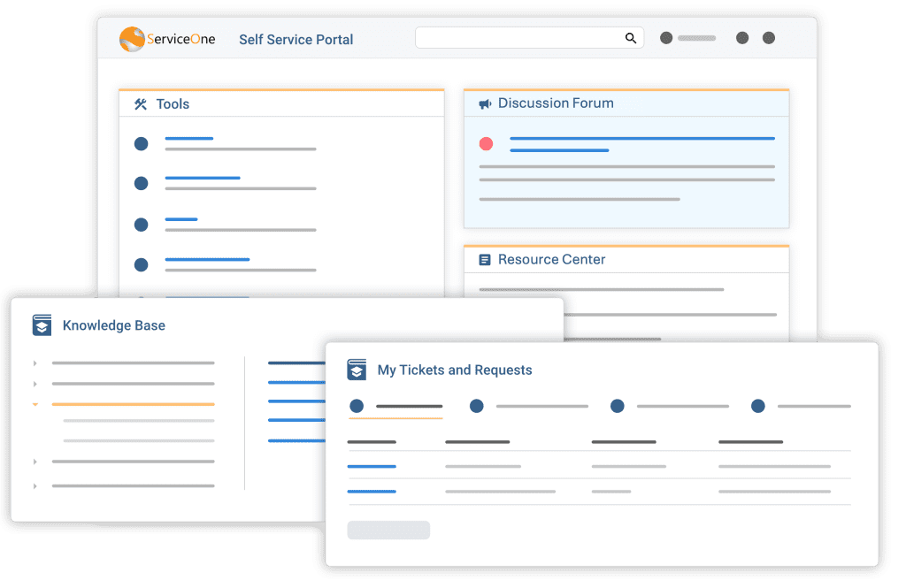Select the first bullet marker in the Tools list
This screenshot has width=906, height=588.
coord(140,142)
